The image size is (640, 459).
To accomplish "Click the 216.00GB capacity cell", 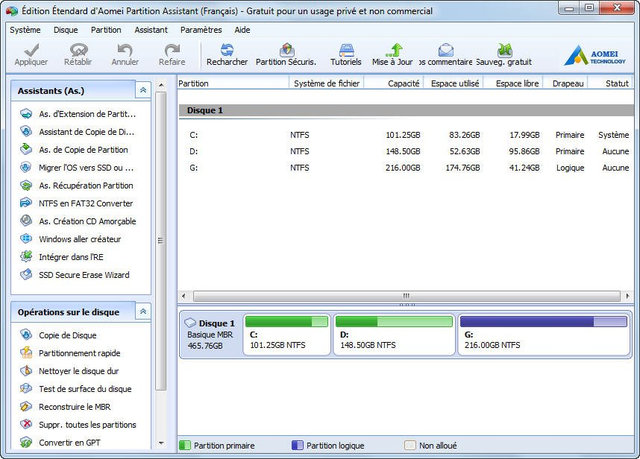I will pos(403,168).
